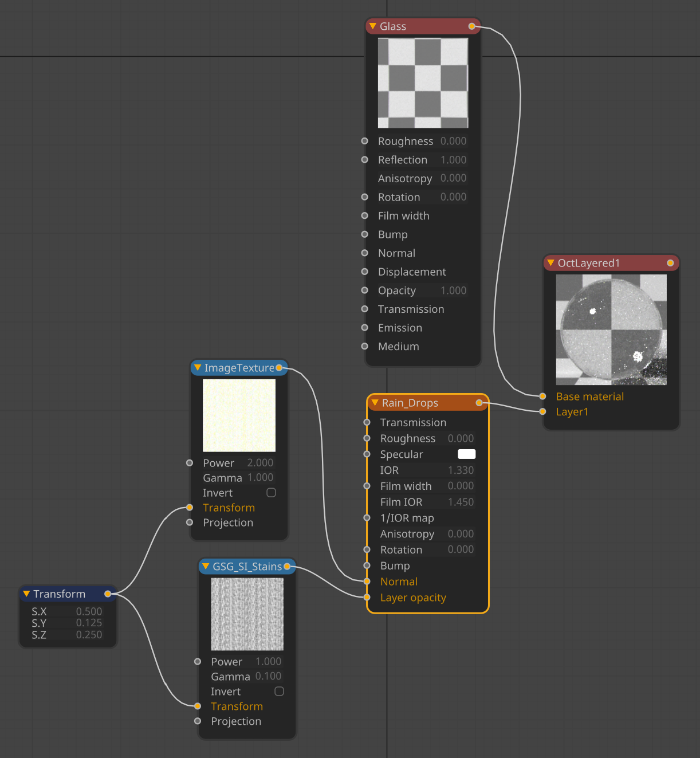Screen dimensions: 700x758
Task: Click the Transform node output port
Action: [107, 594]
